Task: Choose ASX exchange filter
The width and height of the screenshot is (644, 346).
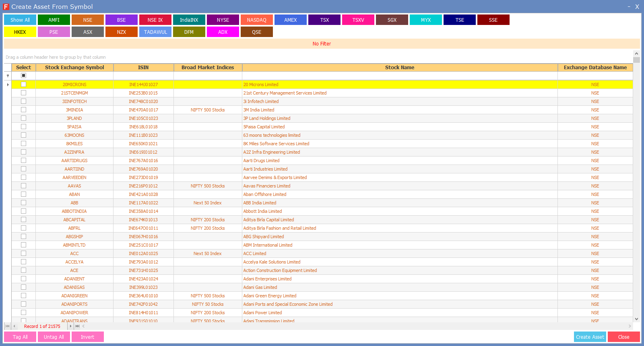Action: click(x=88, y=32)
